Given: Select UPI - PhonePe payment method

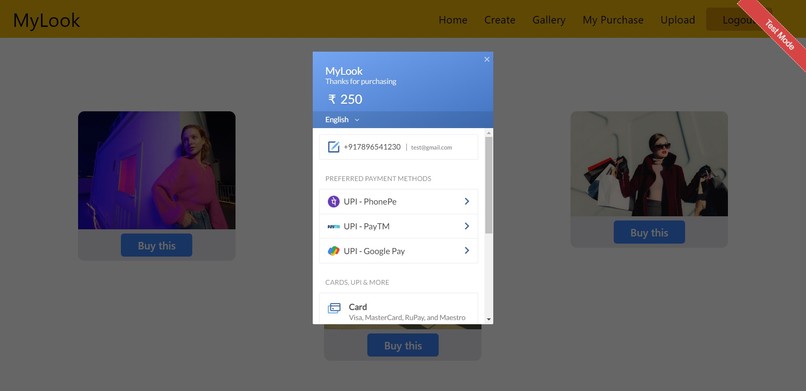Looking at the screenshot, I should [x=398, y=201].
